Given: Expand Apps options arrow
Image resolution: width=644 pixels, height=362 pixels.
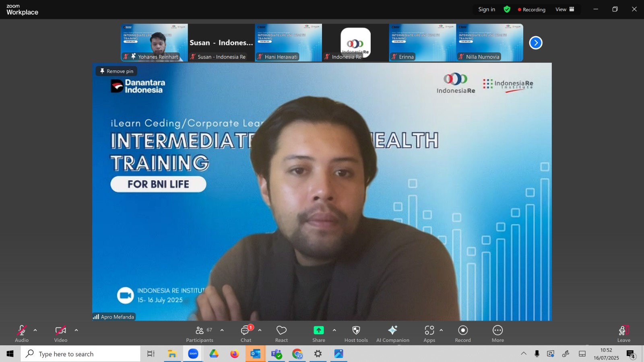Looking at the screenshot, I should (x=441, y=330).
